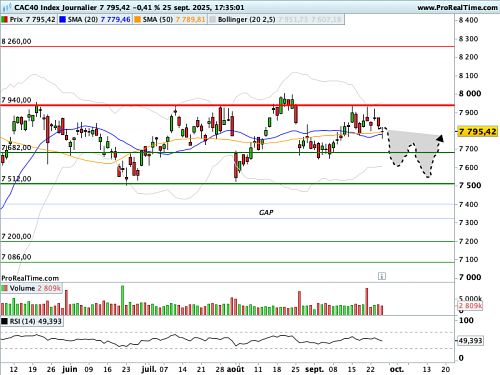Click the août date axis label

[x=236, y=369]
